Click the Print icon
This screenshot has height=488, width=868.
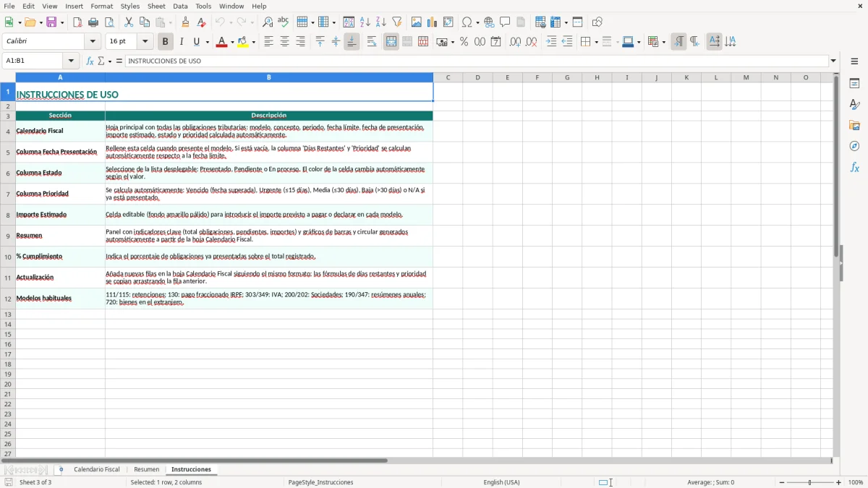coord(93,22)
